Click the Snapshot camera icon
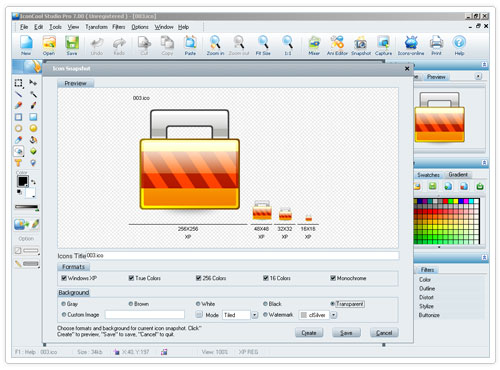This screenshot has width=500, height=370. pos(360,43)
